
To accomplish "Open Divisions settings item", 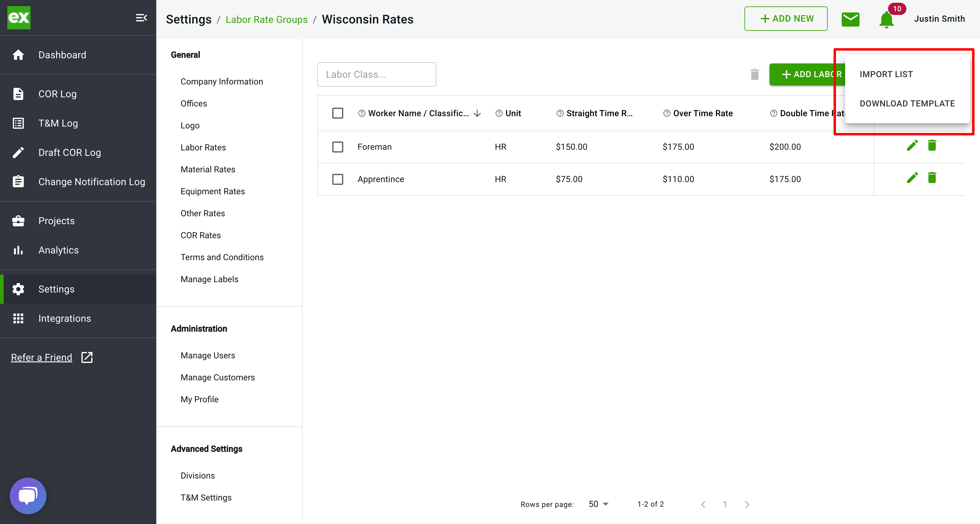I will pyautogui.click(x=197, y=475).
